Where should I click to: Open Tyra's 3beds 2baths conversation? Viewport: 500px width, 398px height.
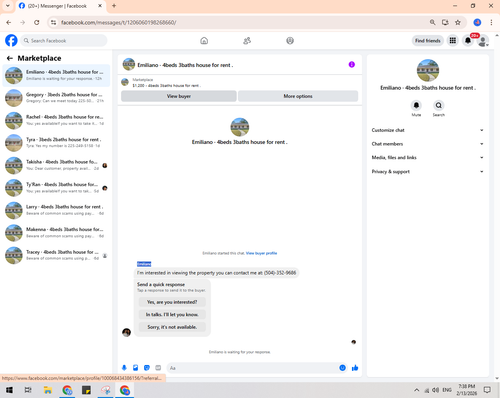click(x=56, y=143)
